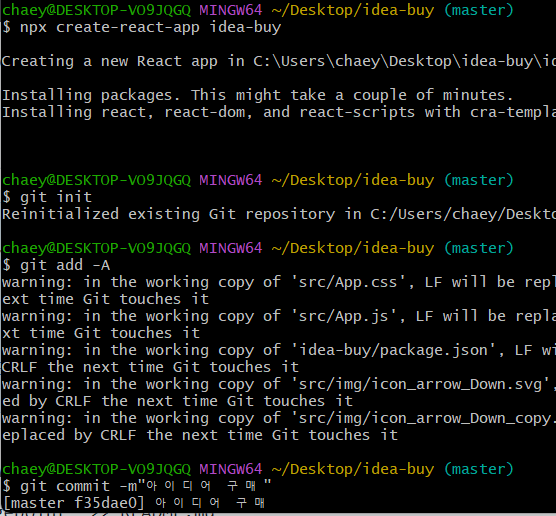Click the '[master f35dae0]' commit output
Image resolution: width=556 pixels, height=516 pixels.
(73, 503)
